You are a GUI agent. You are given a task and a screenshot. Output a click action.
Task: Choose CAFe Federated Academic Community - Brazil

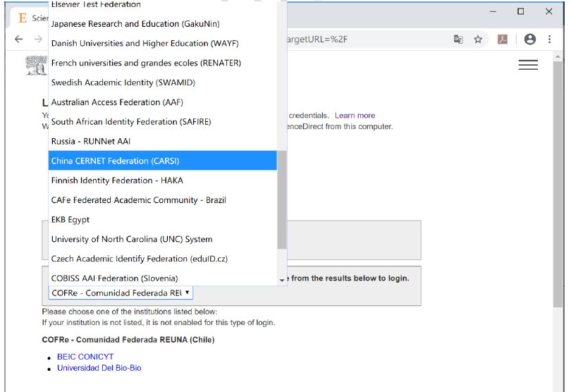162,200
